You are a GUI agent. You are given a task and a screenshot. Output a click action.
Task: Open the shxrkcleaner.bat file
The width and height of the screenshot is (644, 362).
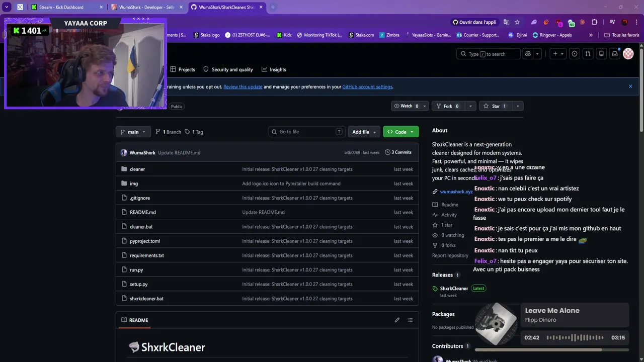(146, 299)
